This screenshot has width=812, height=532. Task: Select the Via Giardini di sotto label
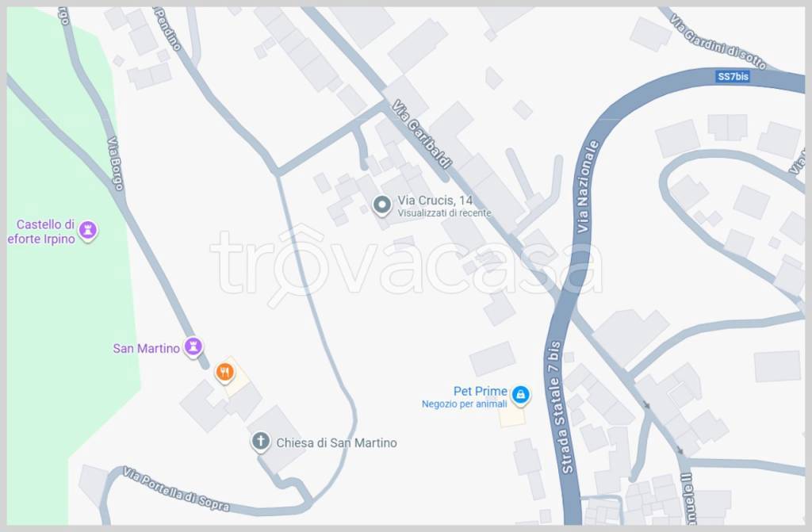pos(718,43)
